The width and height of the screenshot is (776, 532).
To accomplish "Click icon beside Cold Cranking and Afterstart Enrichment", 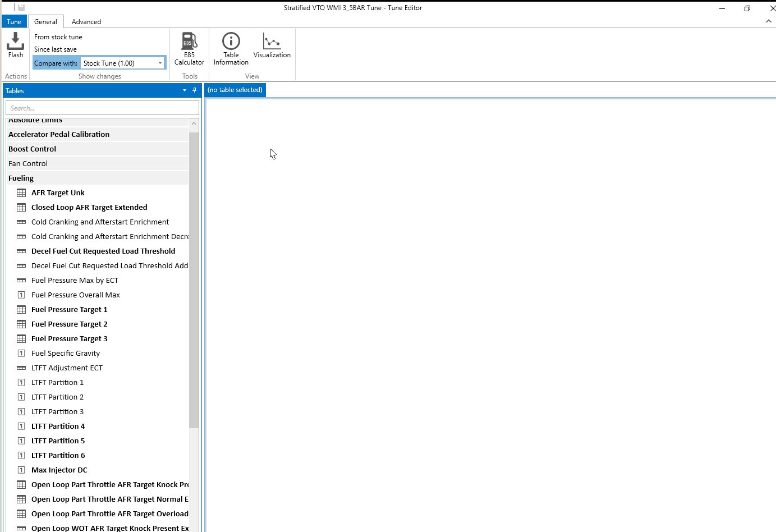I will (21, 222).
